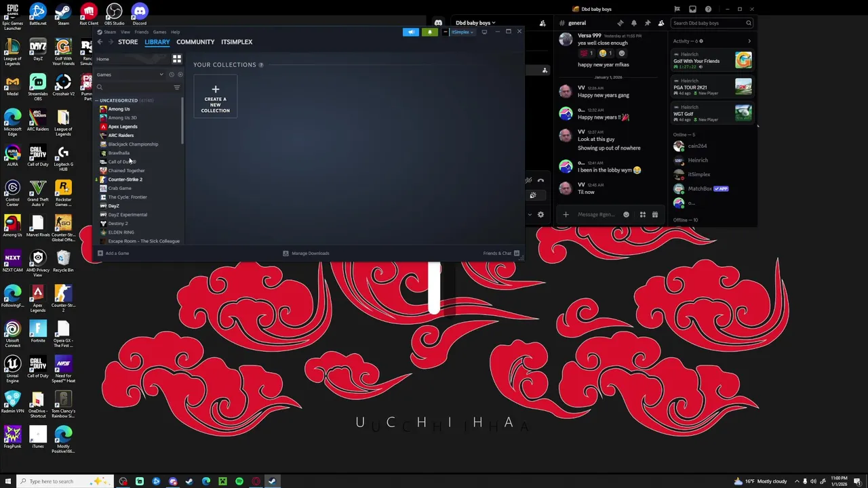Open Fortnite desktop shortcut
The height and width of the screenshot is (488, 868).
pos(38,331)
